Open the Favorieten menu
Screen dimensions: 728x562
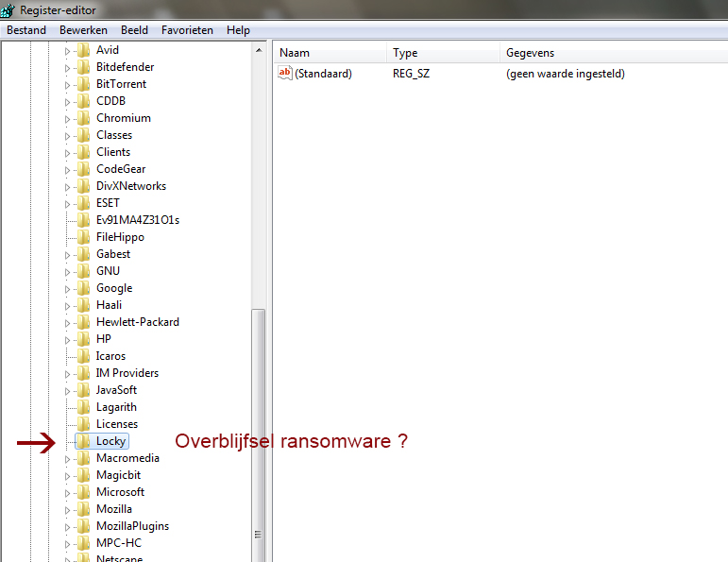188,30
